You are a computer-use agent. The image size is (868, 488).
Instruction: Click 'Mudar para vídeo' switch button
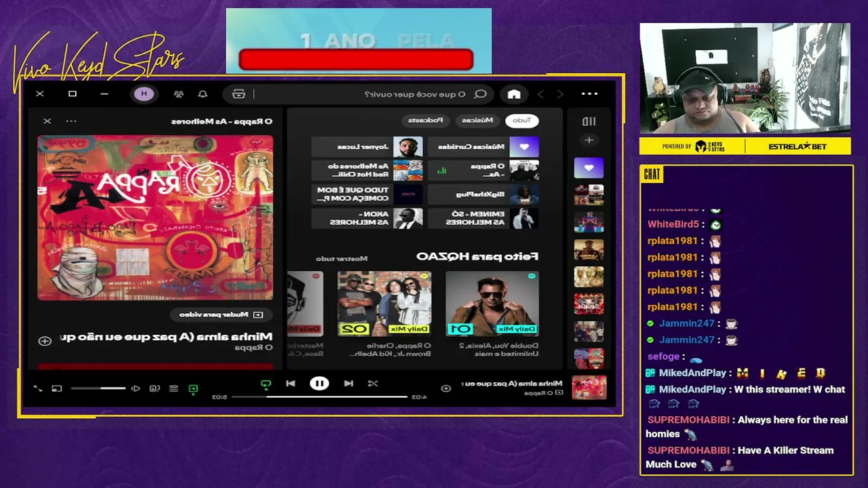pyautogui.click(x=221, y=314)
